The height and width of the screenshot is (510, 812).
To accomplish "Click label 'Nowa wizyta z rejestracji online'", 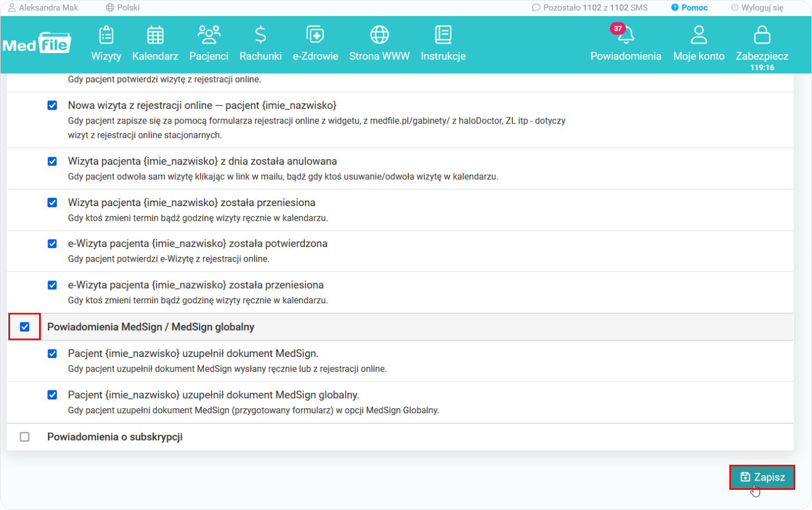I will [x=202, y=106].
